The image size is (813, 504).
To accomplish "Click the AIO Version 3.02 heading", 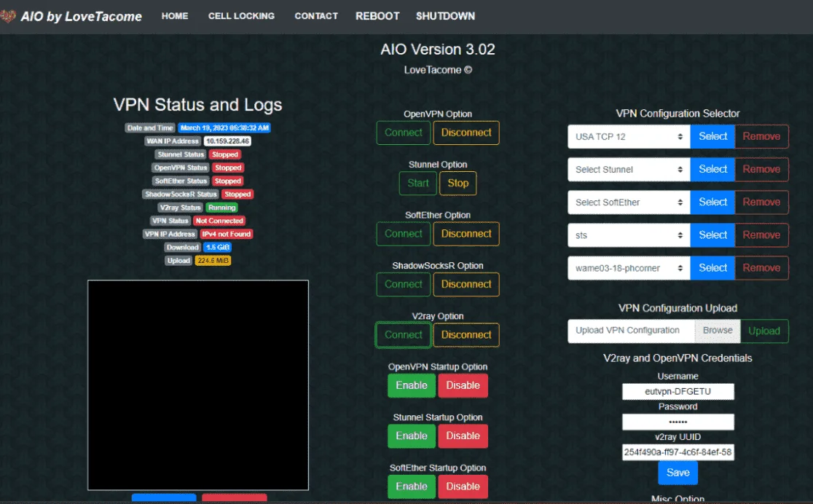I will pyautogui.click(x=438, y=50).
